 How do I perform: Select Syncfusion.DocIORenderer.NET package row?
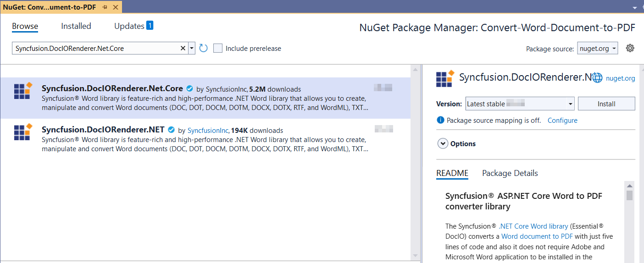205,139
